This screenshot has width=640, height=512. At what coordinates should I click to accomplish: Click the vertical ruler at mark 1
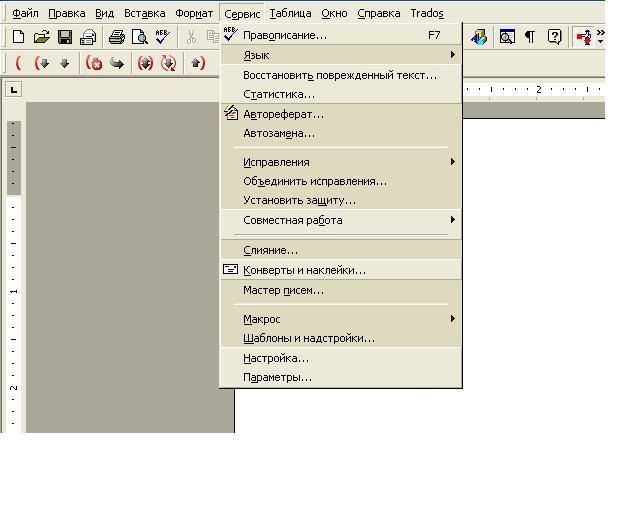click(x=13, y=292)
